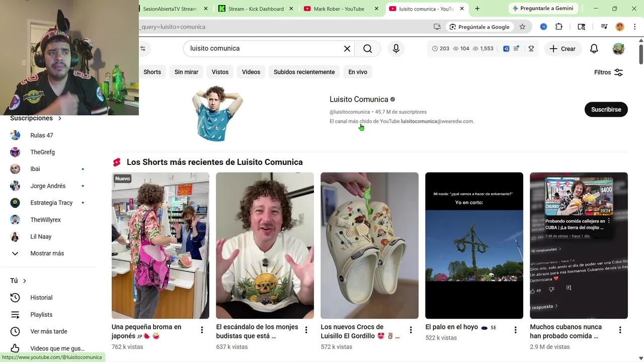Bookmark this page with the star icon
Screen dimensions: 644x362
(522, 27)
